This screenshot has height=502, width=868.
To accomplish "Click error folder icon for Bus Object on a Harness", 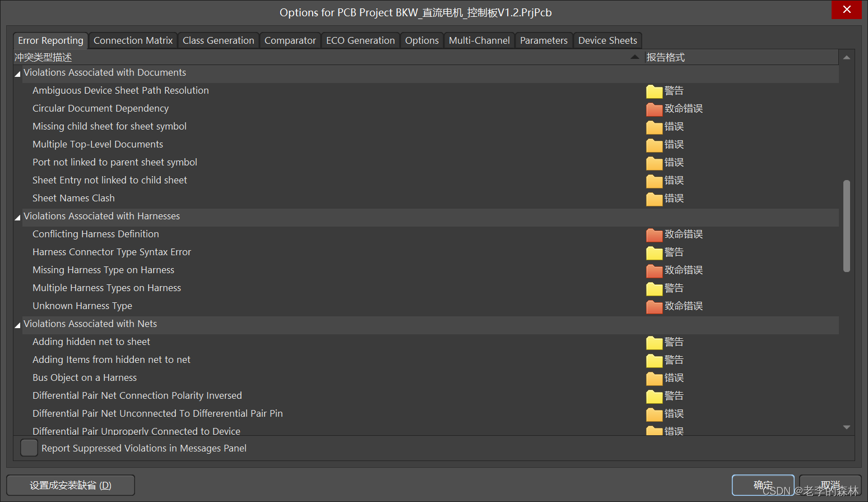I will click(654, 378).
